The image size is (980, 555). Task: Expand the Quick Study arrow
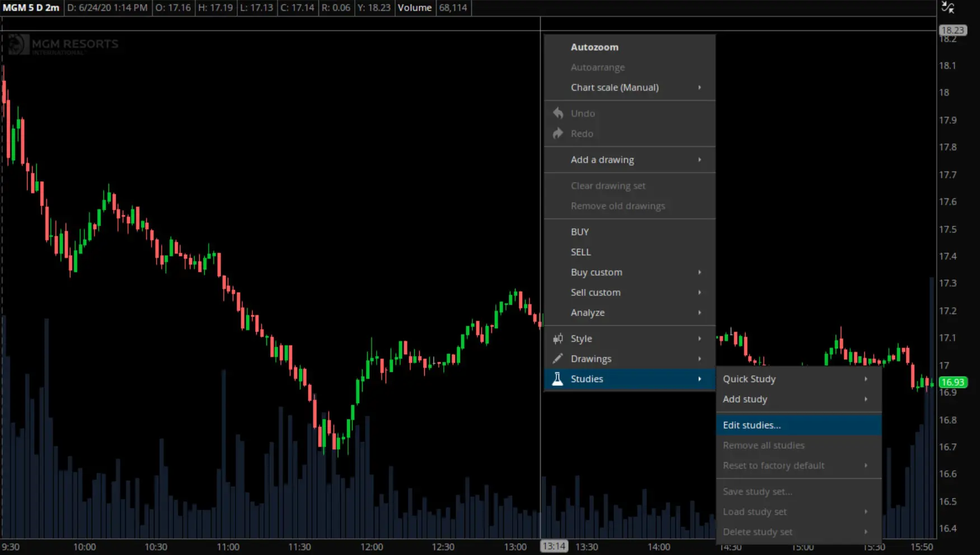(x=866, y=379)
